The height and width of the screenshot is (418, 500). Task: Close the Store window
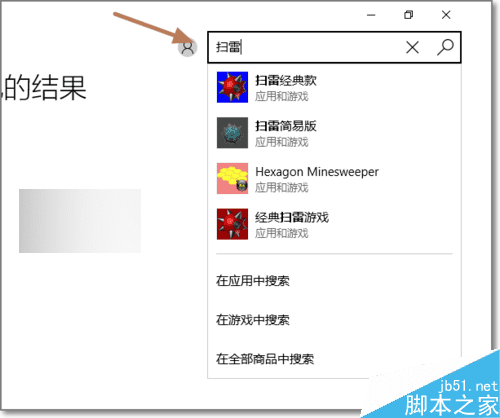click(x=446, y=15)
